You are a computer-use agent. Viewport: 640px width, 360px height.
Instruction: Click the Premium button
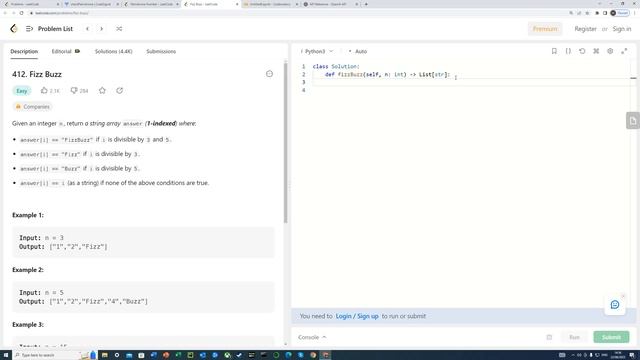coord(545,29)
